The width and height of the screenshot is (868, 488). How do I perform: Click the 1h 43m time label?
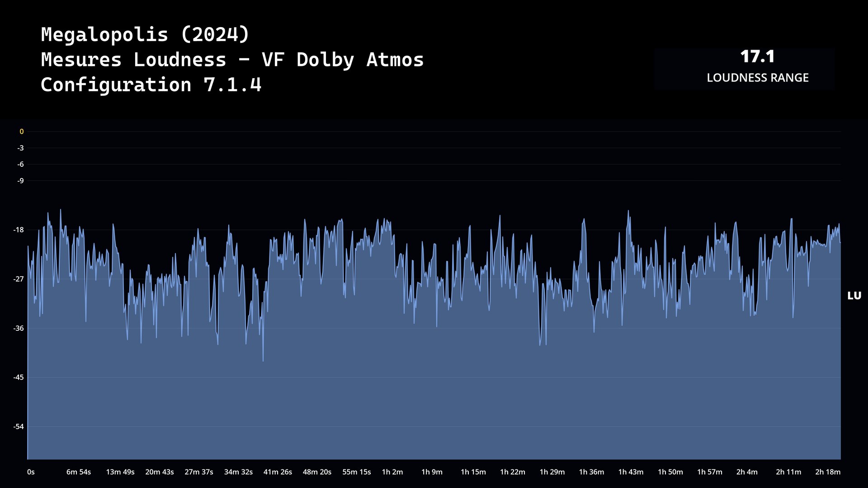tap(631, 472)
